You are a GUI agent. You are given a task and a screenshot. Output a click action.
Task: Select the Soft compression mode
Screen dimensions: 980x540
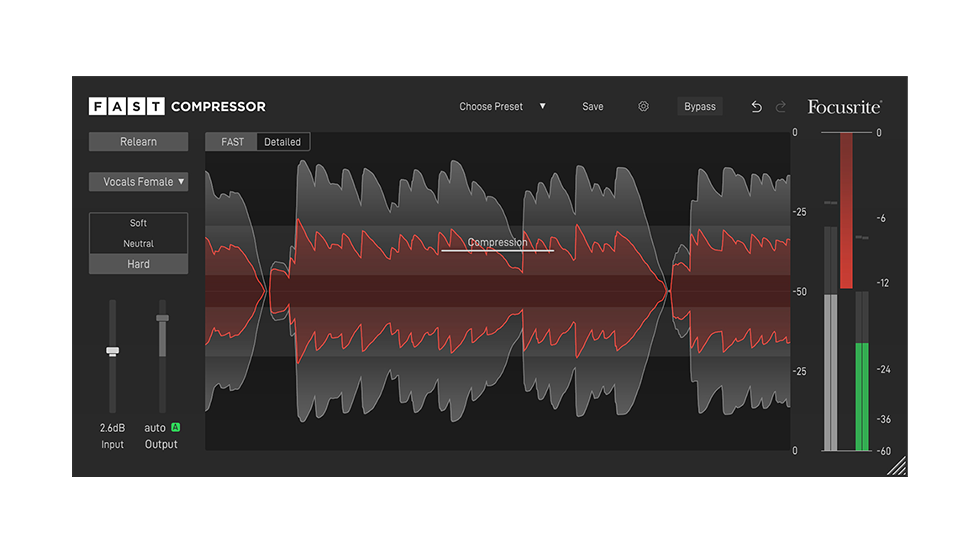pos(138,223)
